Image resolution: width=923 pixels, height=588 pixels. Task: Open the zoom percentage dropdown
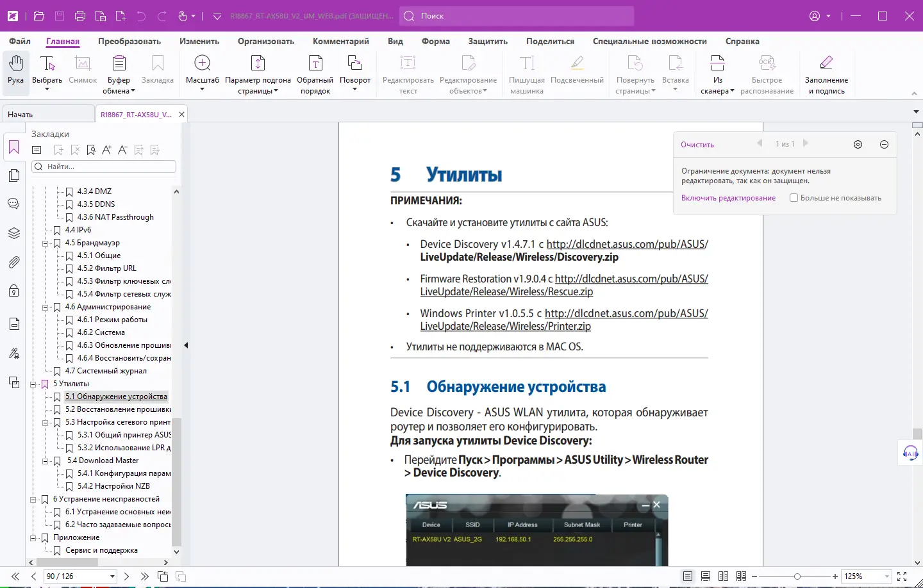887,576
